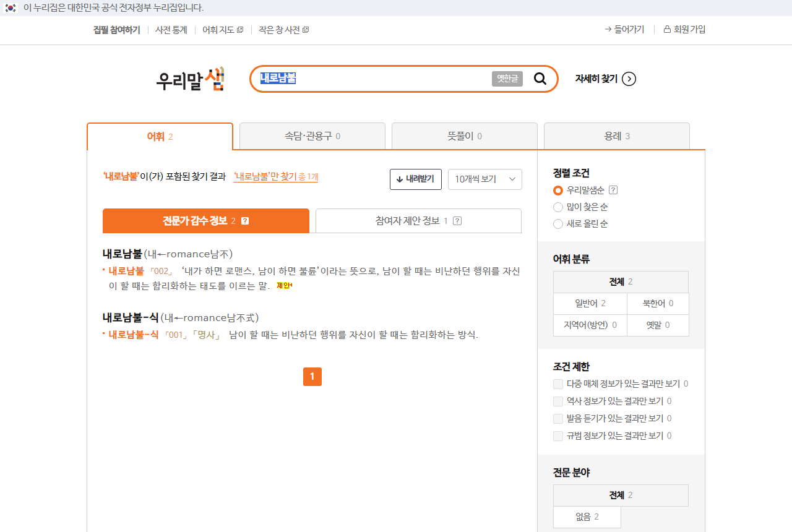Filter 어휘 분류 by 북한어

click(658, 304)
